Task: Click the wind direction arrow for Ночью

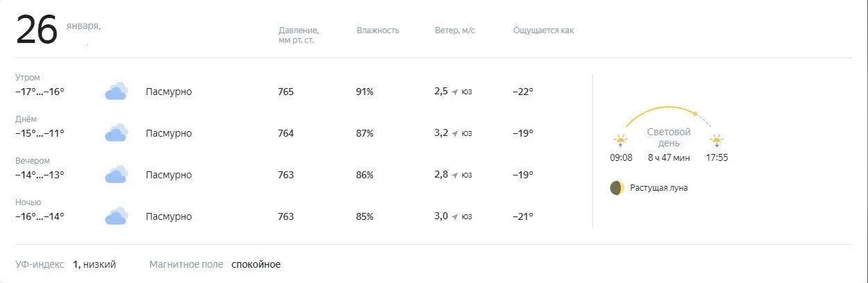Action: (455, 217)
